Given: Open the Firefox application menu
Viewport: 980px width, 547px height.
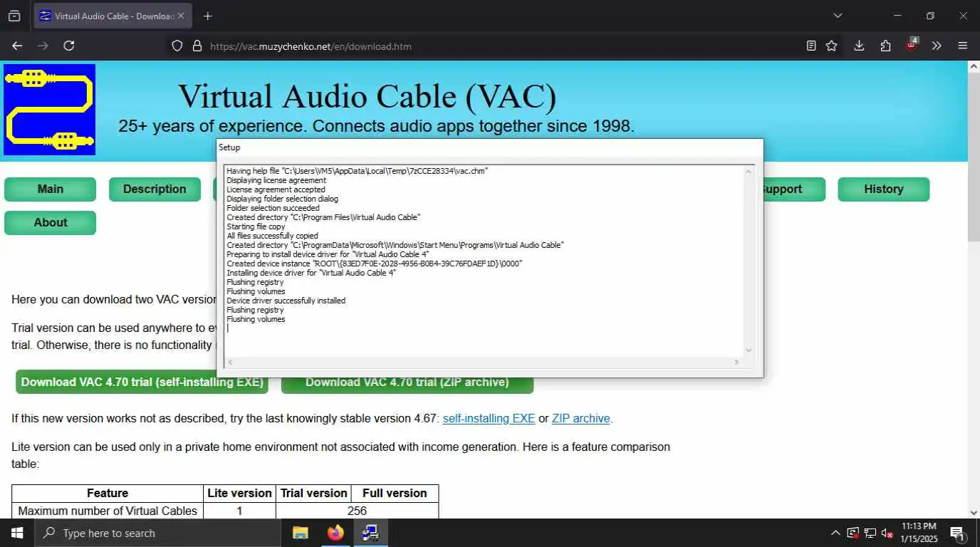Looking at the screenshot, I should pyautogui.click(x=963, y=46).
